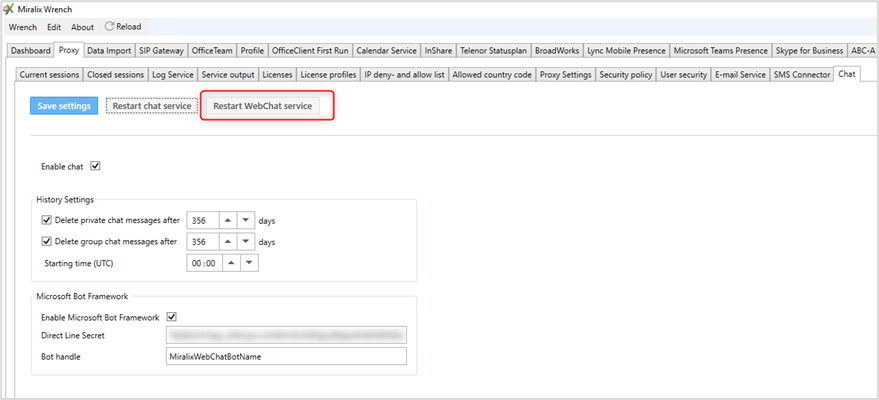Screen dimensions: 879x400
Task: Toggle the Enable chat checkbox
Action: tap(95, 166)
